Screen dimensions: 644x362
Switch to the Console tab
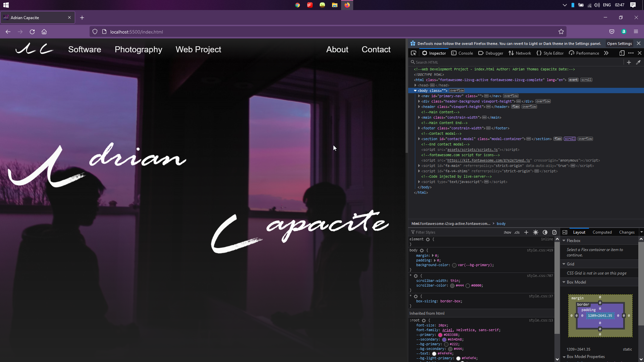(462, 53)
